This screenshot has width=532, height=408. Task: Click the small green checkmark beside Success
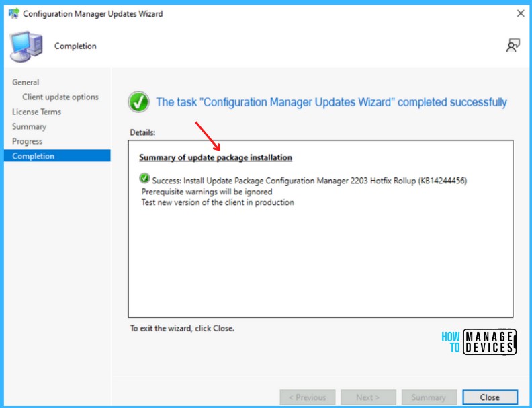144,178
